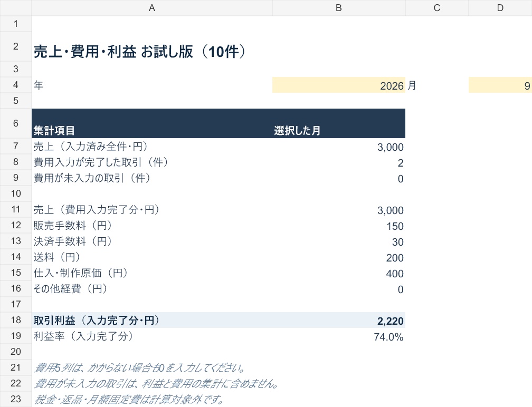Click 送料（円）label
532x407 pixels.
click(x=57, y=257)
